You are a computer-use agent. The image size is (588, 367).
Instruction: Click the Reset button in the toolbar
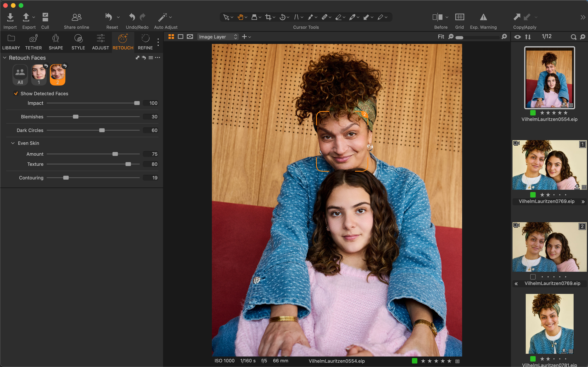point(109,20)
